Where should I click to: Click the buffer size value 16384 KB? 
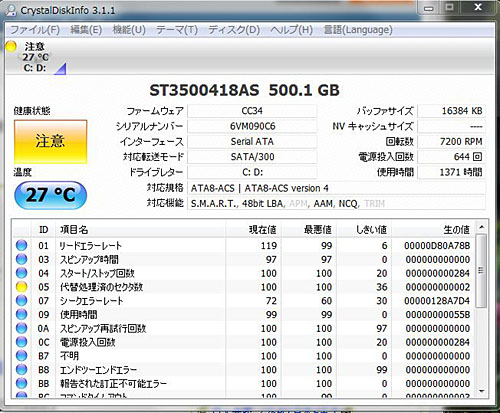coord(451,111)
